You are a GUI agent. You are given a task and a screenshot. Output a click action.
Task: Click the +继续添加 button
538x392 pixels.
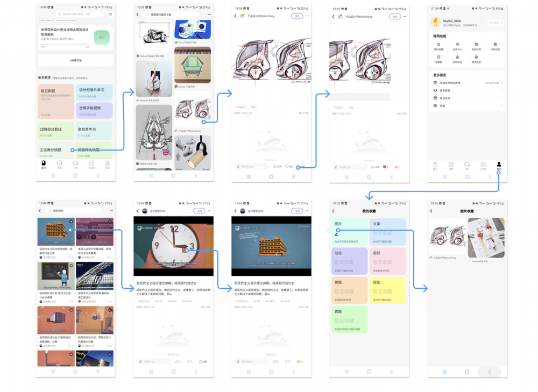coord(75,60)
